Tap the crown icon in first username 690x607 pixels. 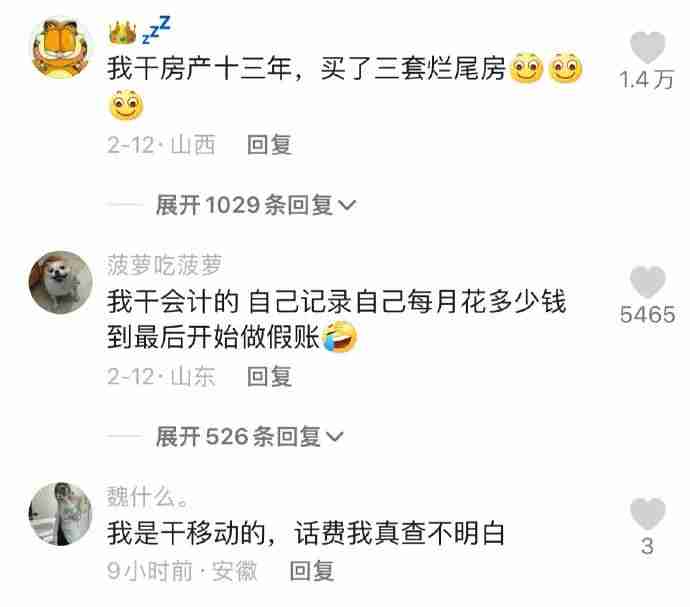pos(122,33)
